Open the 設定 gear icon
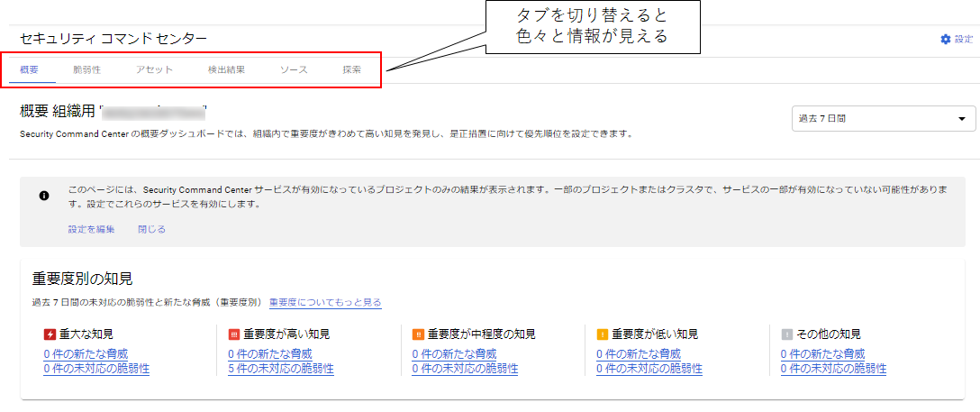980x412 pixels. 945,40
